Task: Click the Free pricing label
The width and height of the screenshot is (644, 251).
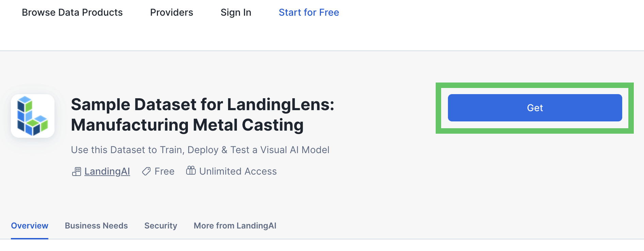Action: 164,171
